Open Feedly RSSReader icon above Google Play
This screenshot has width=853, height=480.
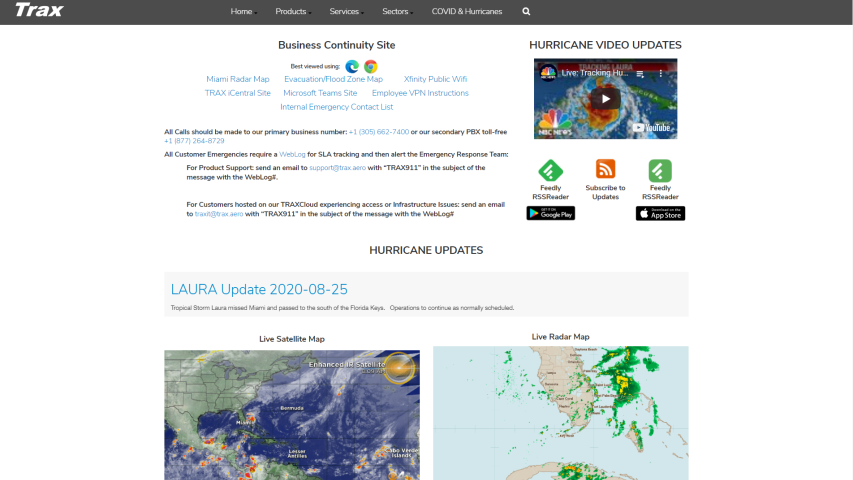coord(550,169)
